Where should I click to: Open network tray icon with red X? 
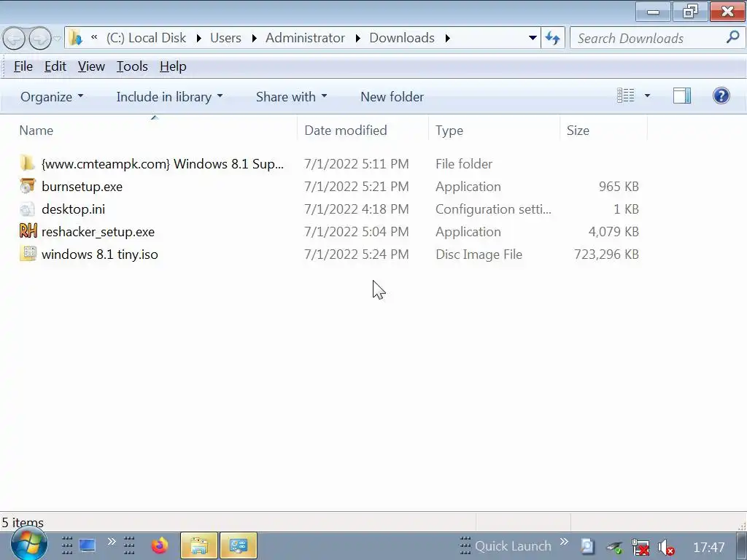(x=640, y=547)
